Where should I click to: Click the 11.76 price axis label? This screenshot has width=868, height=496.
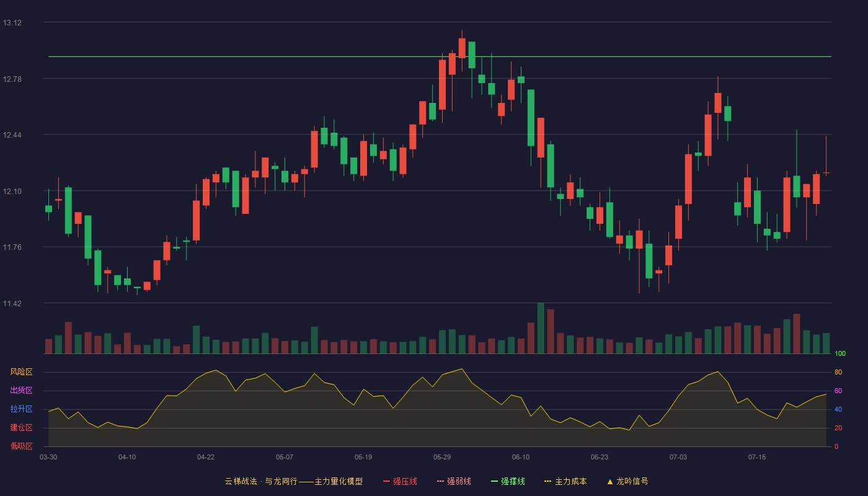pyautogui.click(x=12, y=247)
